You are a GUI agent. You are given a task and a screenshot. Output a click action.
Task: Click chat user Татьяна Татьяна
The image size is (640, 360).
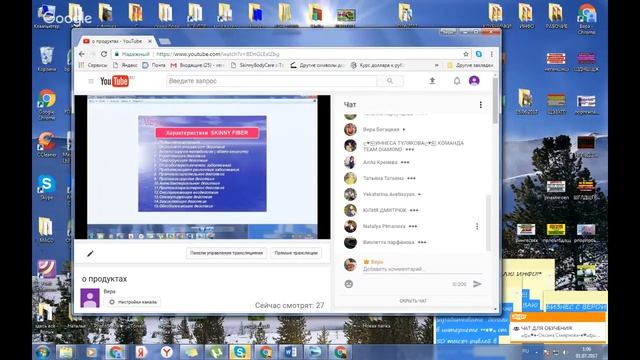coord(383,178)
